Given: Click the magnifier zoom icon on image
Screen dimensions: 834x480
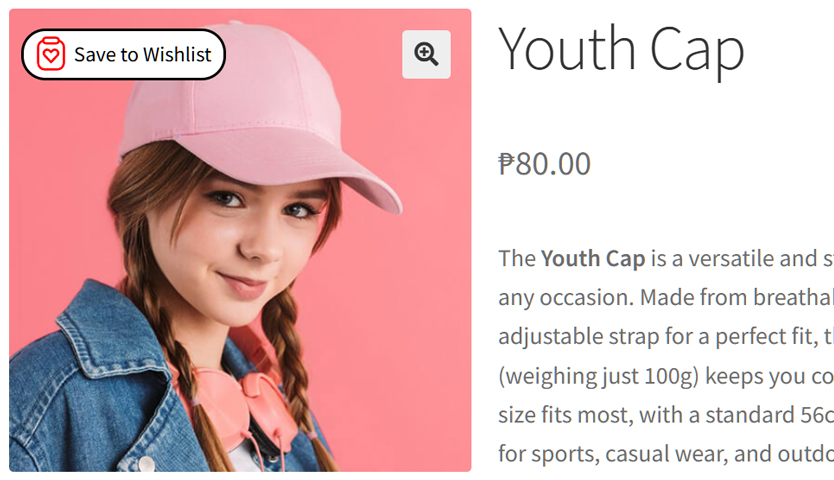Looking at the screenshot, I should coord(427,54).
